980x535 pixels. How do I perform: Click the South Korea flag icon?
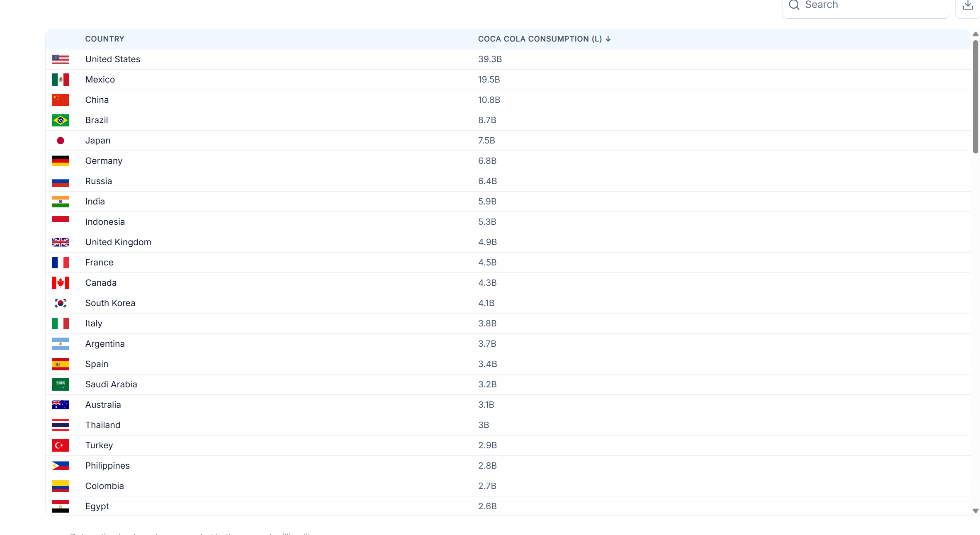click(61, 303)
